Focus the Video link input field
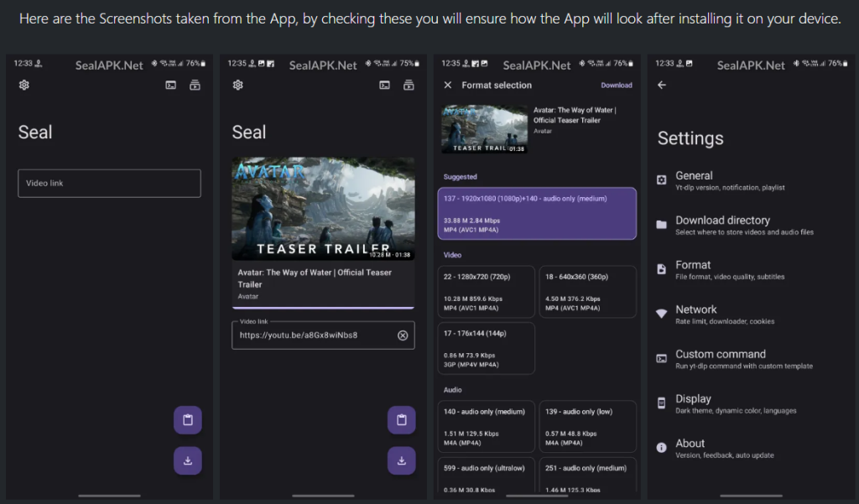Image resolution: width=859 pixels, height=504 pixels. 109,183
